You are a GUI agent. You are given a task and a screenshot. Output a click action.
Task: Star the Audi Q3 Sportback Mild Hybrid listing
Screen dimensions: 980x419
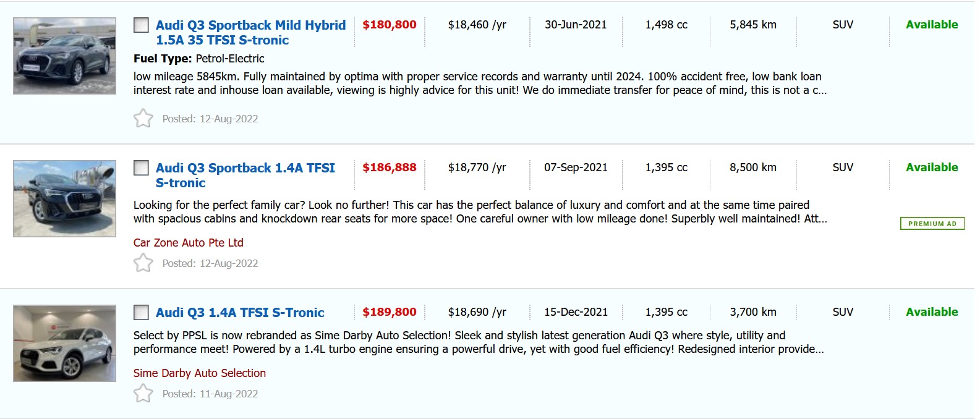(x=143, y=118)
